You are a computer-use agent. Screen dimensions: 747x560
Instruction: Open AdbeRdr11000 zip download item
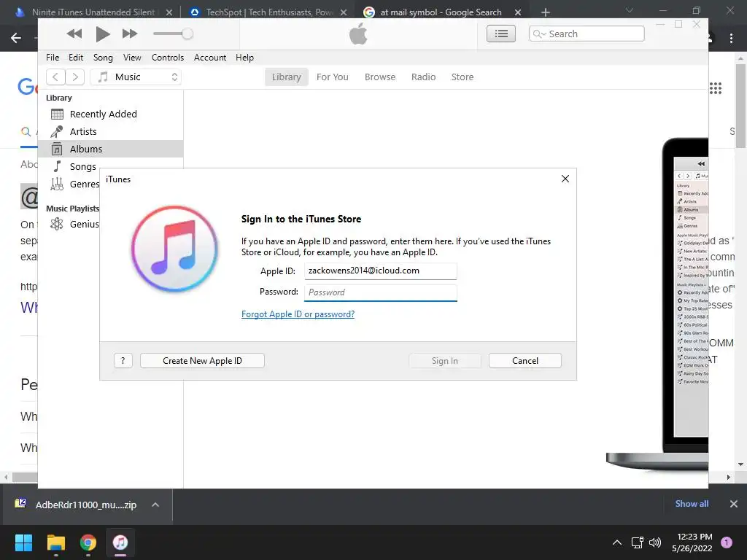[86, 505]
